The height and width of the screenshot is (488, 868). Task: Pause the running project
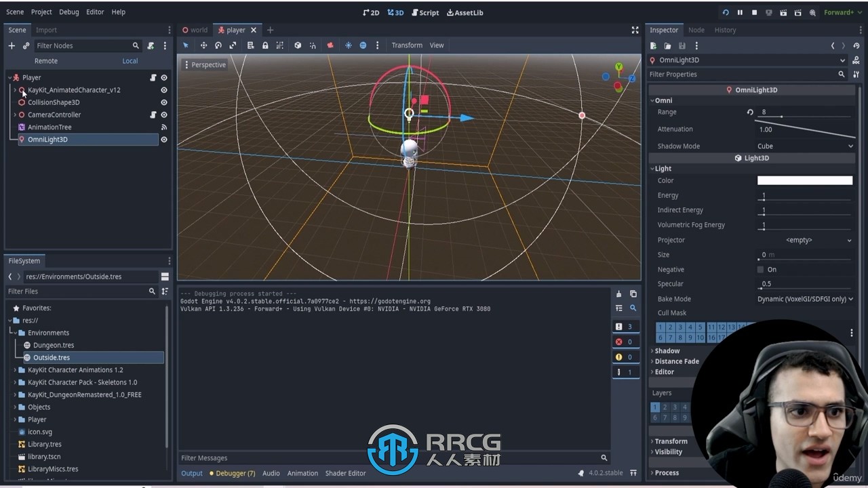pos(740,12)
